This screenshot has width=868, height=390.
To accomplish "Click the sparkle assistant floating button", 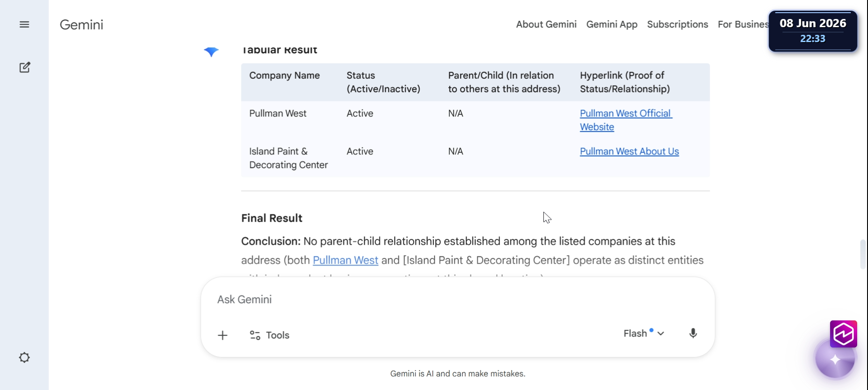I will [x=835, y=359].
